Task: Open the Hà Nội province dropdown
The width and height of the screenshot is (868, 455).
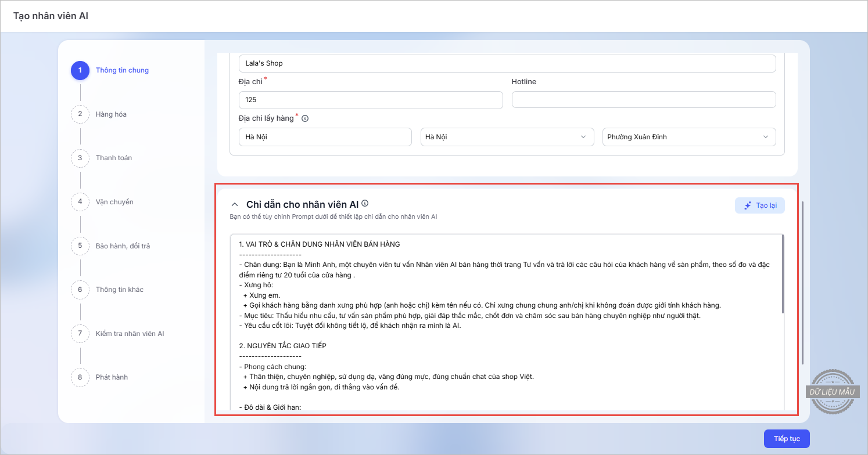Action: tap(507, 137)
